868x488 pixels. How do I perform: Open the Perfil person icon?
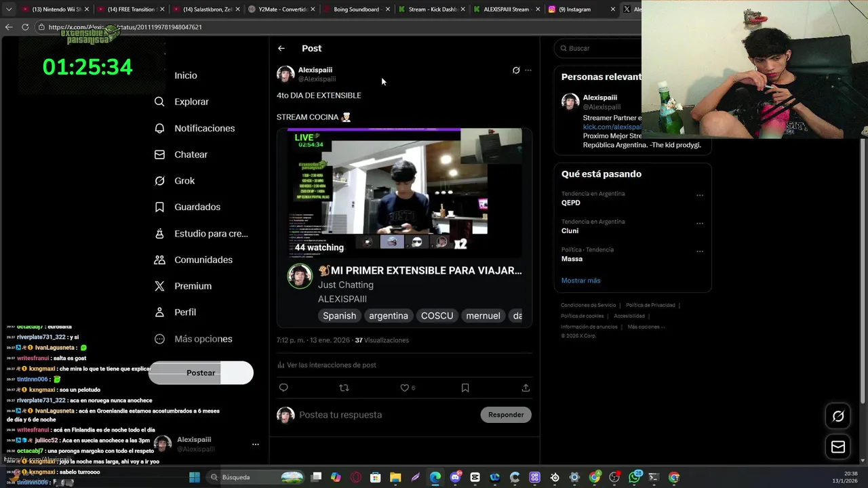tap(159, 312)
